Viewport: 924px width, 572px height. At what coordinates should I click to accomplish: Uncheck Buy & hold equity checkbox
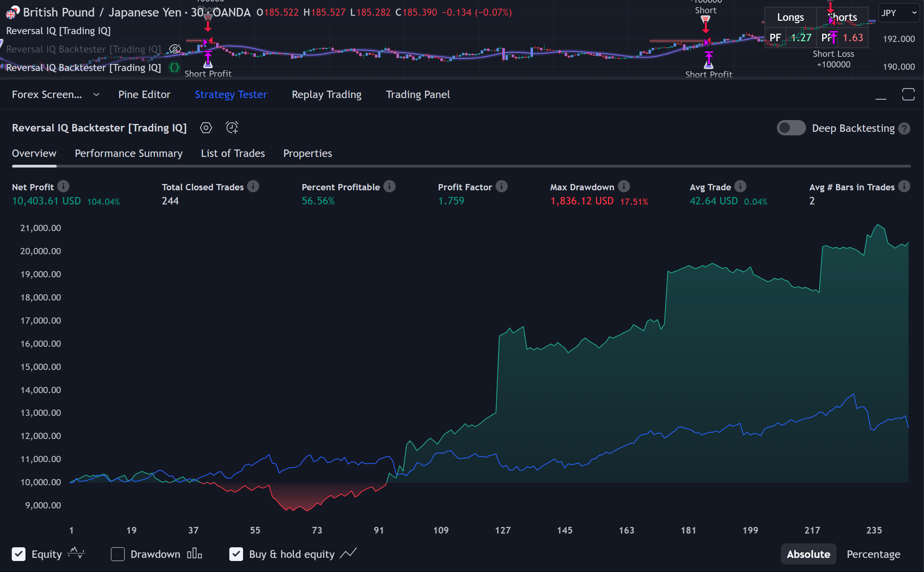[236, 554]
